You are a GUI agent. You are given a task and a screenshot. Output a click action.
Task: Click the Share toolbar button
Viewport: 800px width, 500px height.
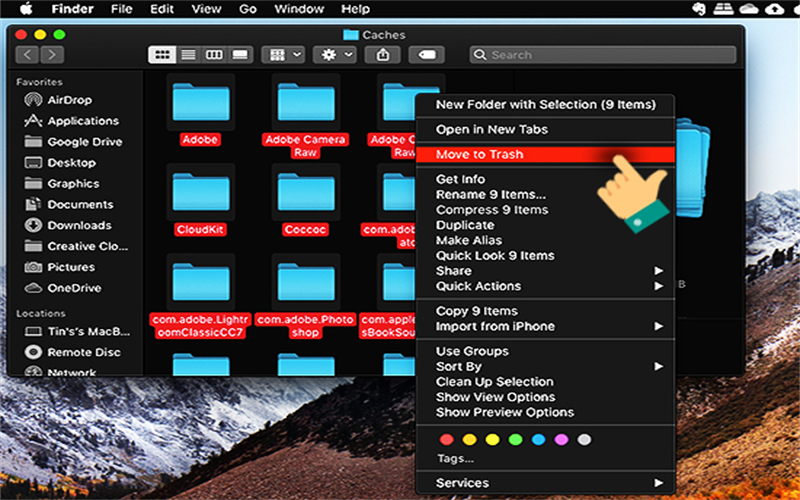(382, 55)
